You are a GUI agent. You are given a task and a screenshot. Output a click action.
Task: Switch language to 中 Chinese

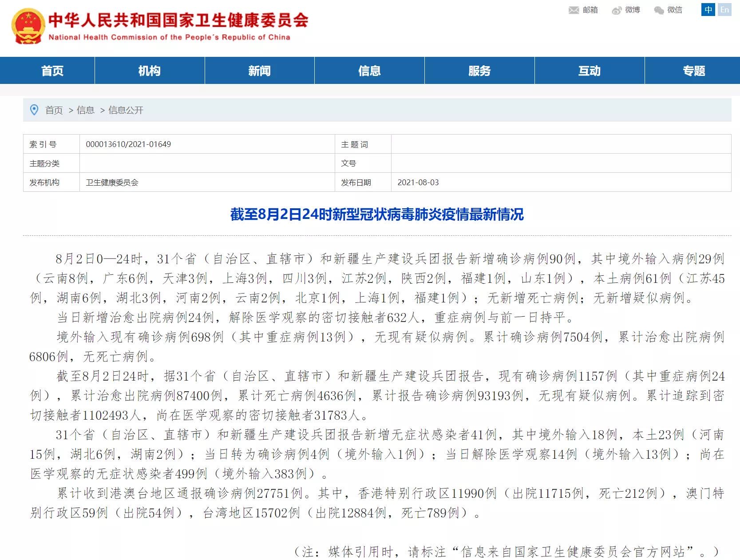(708, 9)
